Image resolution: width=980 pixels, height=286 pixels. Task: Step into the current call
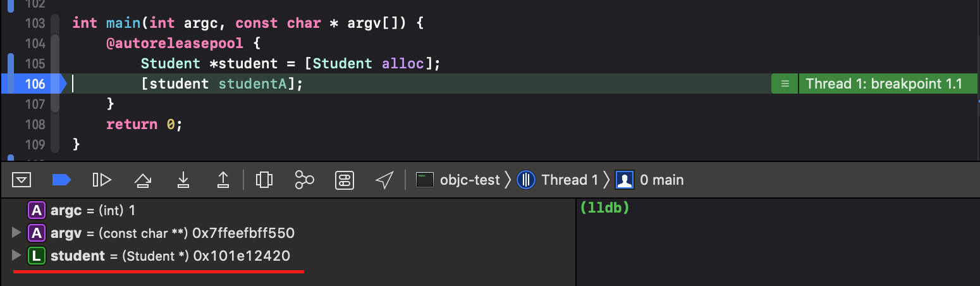pos(183,180)
